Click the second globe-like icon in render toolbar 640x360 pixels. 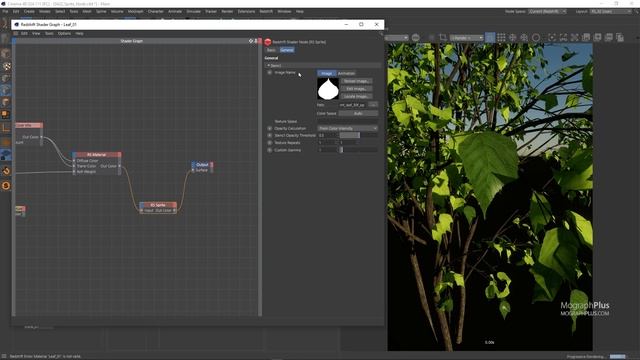point(524,38)
